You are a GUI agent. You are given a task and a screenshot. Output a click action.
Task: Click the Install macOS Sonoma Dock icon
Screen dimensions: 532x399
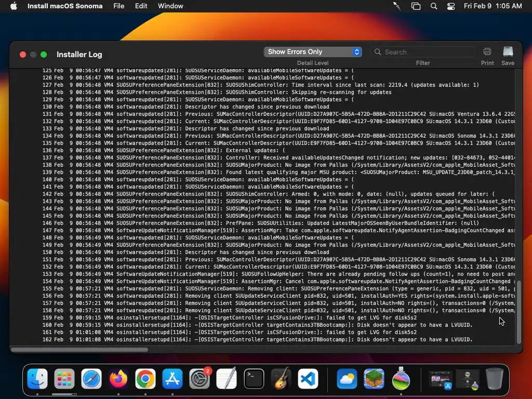pos(401,379)
